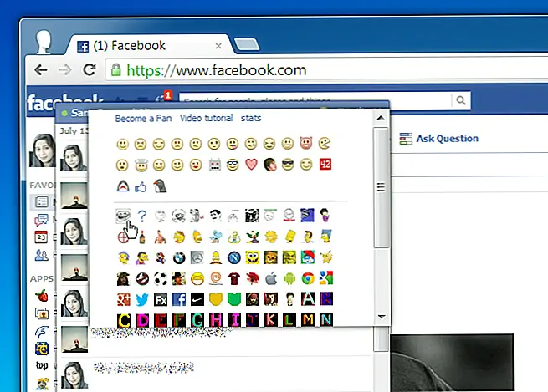
Task: Select the penguin emoticon
Action: click(x=159, y=186)
